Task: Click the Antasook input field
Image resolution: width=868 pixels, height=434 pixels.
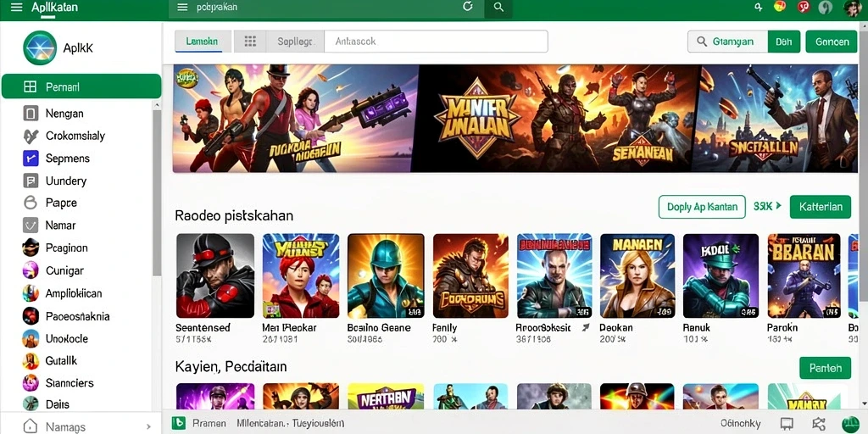Action: pos(437,42)
